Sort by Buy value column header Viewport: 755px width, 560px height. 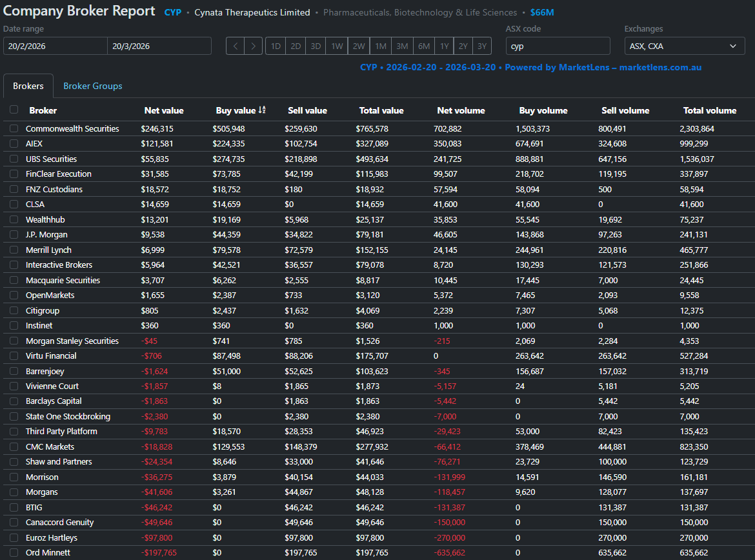click(236, 111)
